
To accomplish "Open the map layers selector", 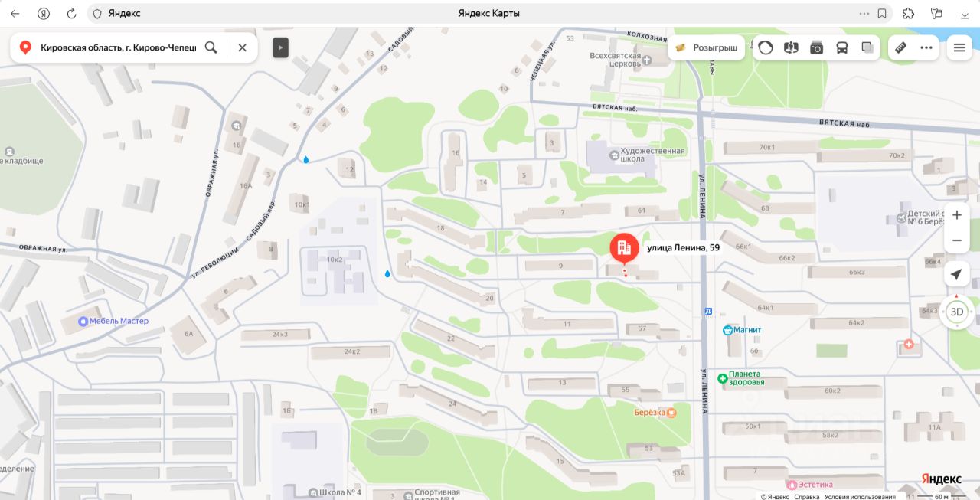I will pyautogui.click(x=867, y=47).
